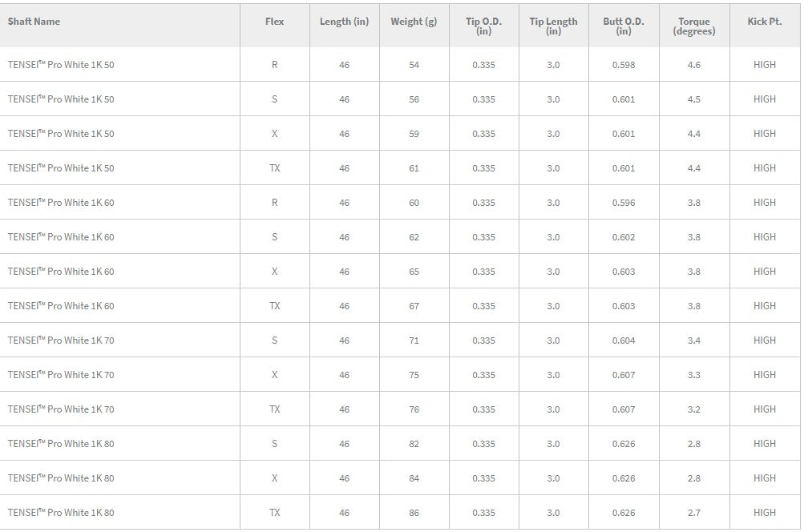The width and height of the screenshot is (804, 532).
Task: Select the 3.2 torque value
Action: 693,409
